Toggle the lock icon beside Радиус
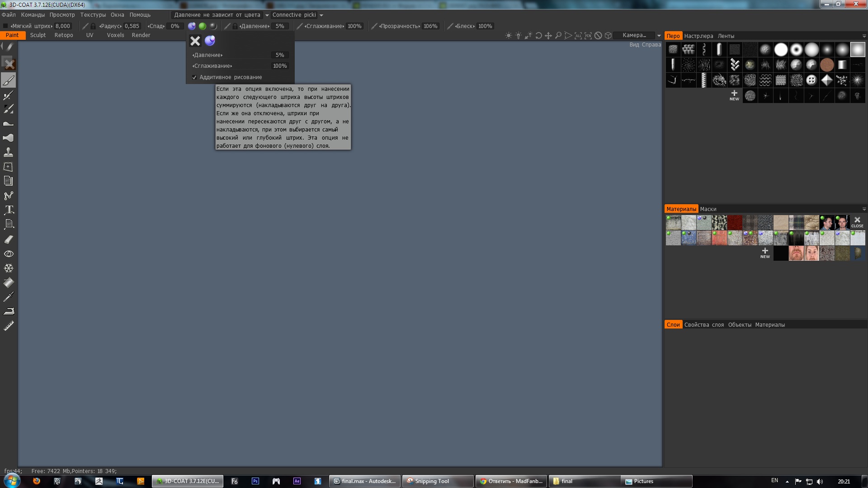This screenshot has width=868, height=488. (x=93, y=26)
